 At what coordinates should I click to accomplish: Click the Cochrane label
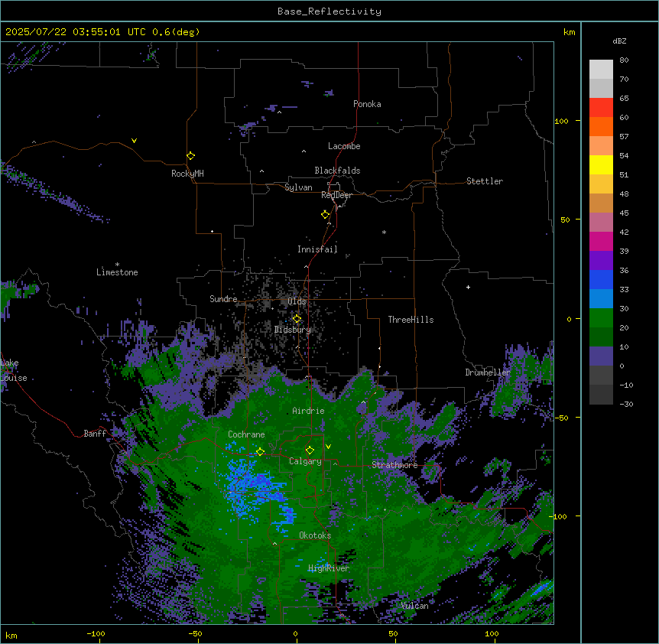pyautogui.click(x=246, y=434)
